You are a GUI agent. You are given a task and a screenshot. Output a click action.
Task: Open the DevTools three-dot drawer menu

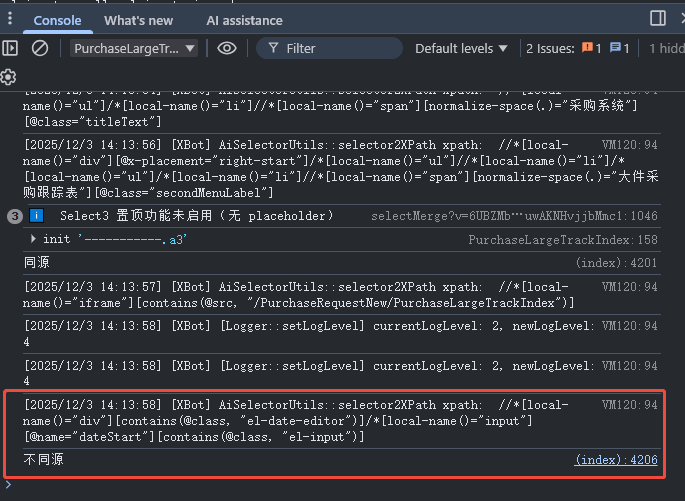click(10, 19)
